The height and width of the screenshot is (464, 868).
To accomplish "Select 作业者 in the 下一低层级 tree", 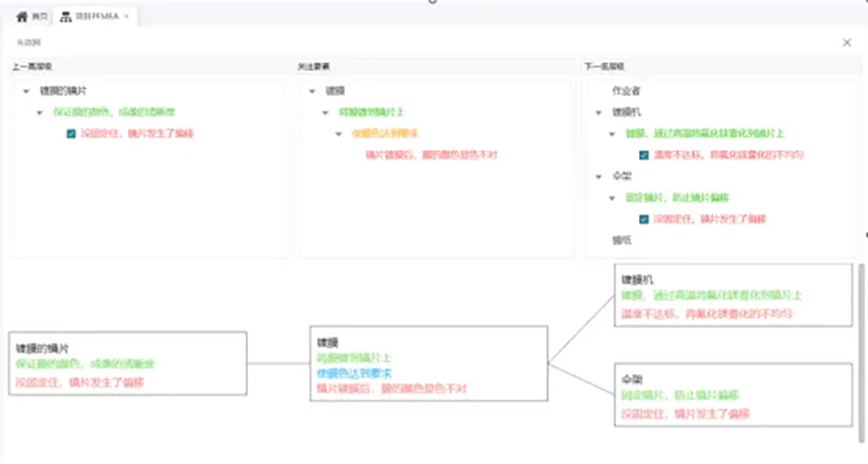I will 626,90.
